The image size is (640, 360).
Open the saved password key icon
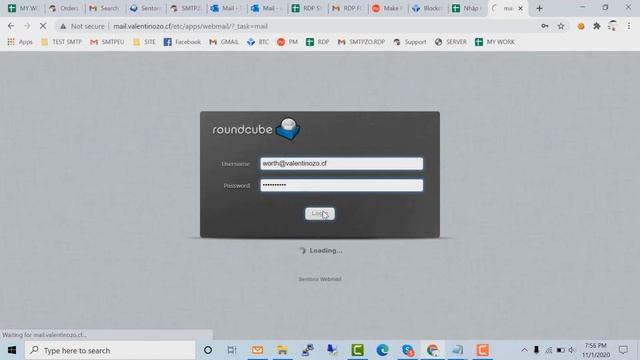click(x=545, y=26)
